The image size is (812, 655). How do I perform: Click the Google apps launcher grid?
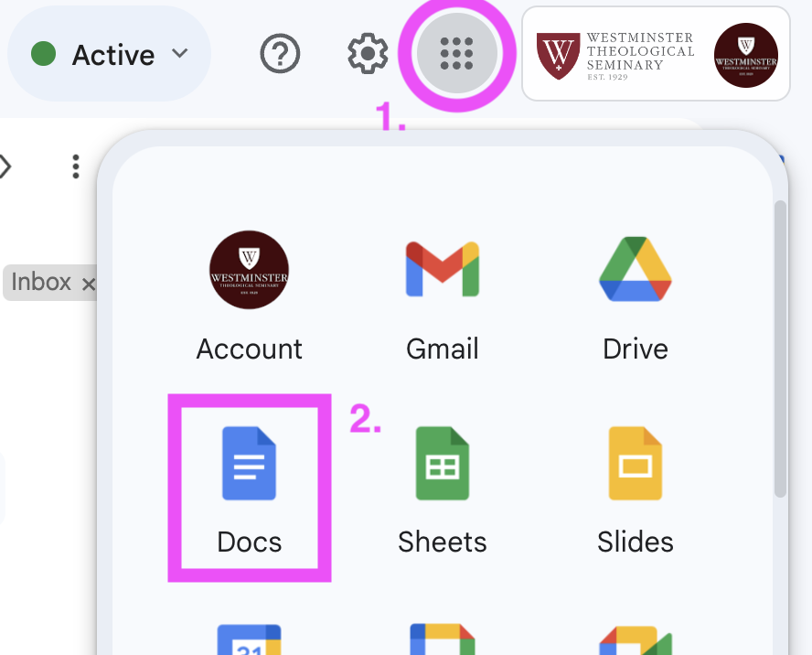coord(456,53)
